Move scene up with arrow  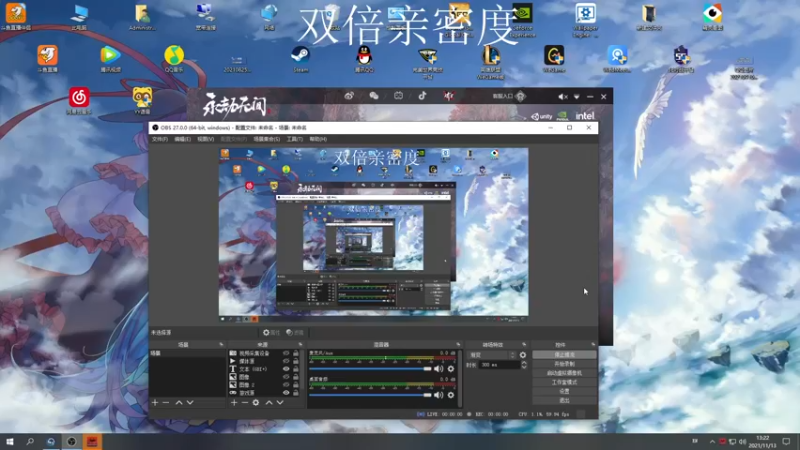(179, 403)
